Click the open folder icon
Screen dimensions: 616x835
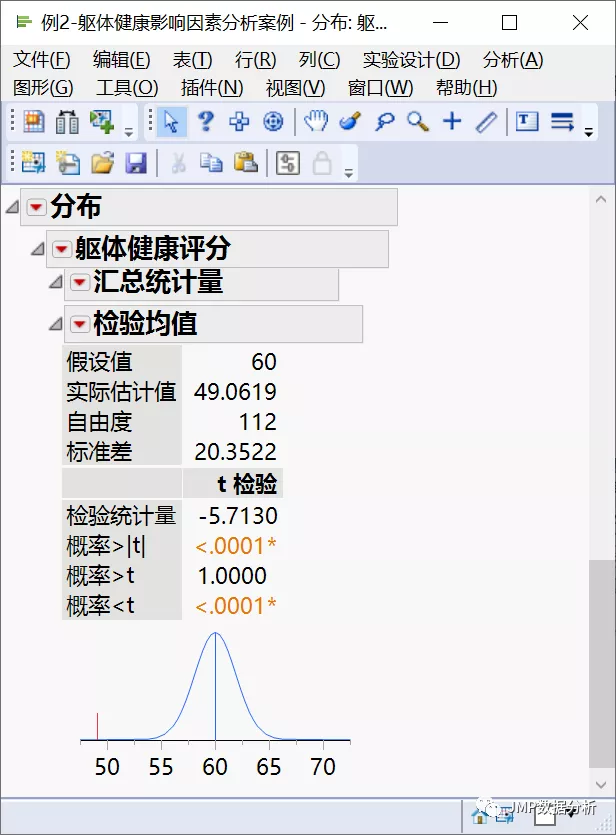tap(102, 162)
